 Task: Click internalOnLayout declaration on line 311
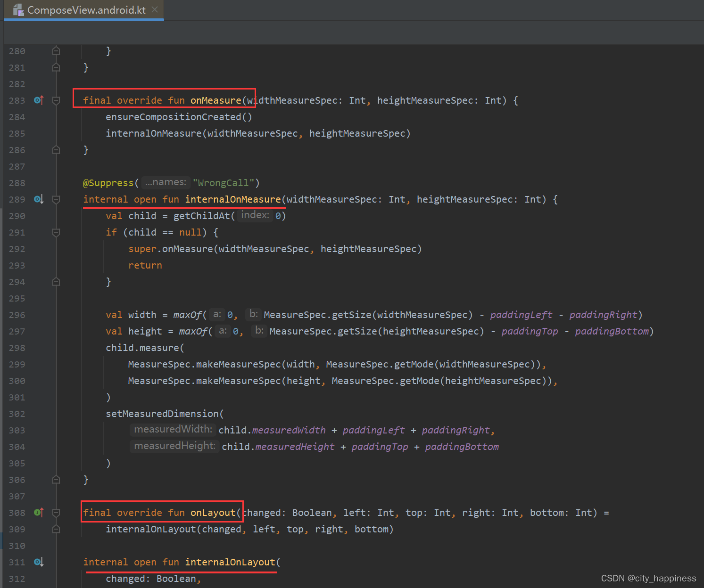click(230, 562)
